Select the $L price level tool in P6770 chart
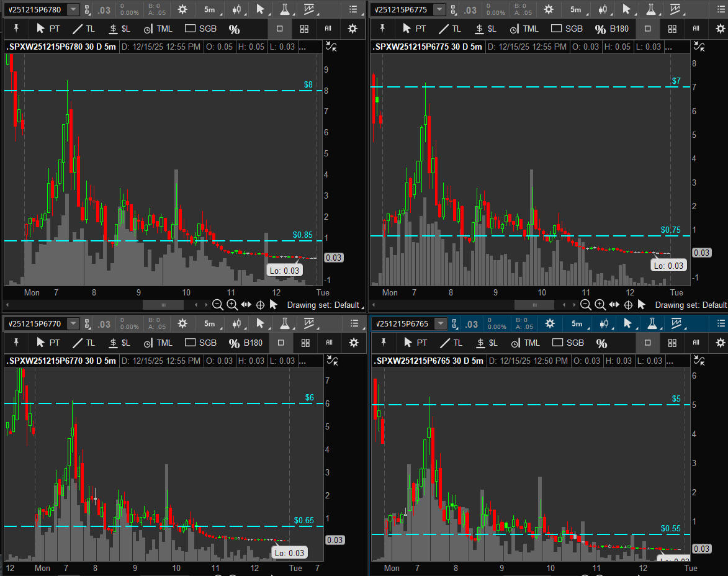The height and width of the screenshot is (576, 728). click(x=120, y=343)
